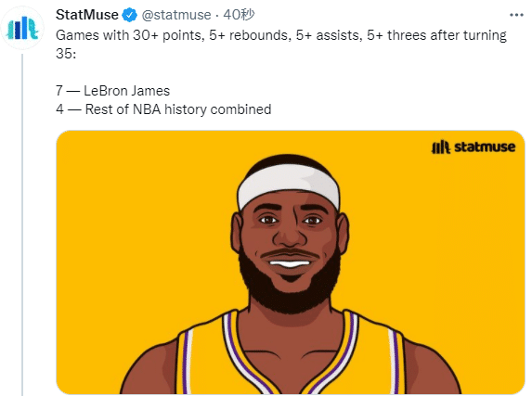This screenshot has width=532, height=396.
Task: Click the statmuse watermark text in image
Action: tap(485, 147)
